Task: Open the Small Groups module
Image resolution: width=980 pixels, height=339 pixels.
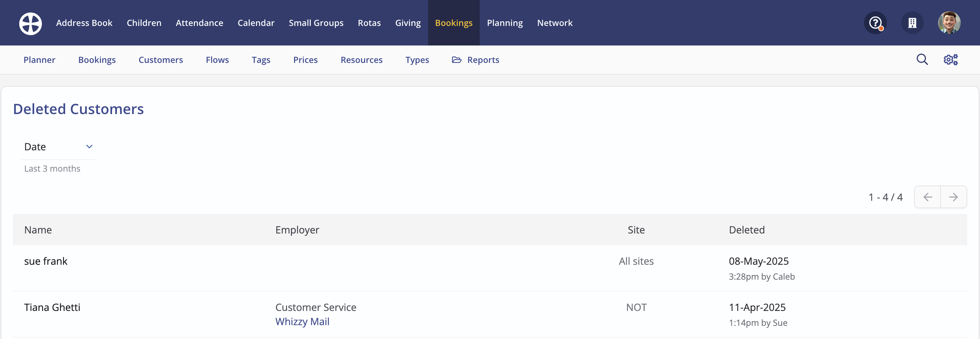Action: point(316,23)
